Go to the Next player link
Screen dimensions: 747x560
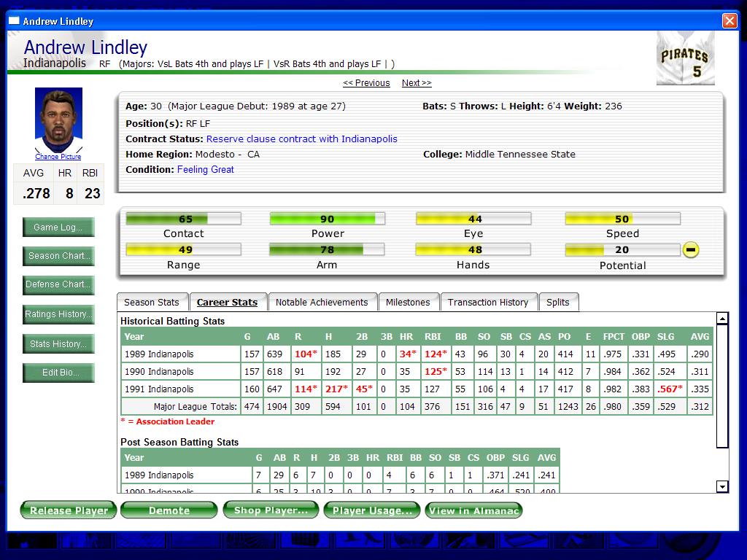point(417,83)
